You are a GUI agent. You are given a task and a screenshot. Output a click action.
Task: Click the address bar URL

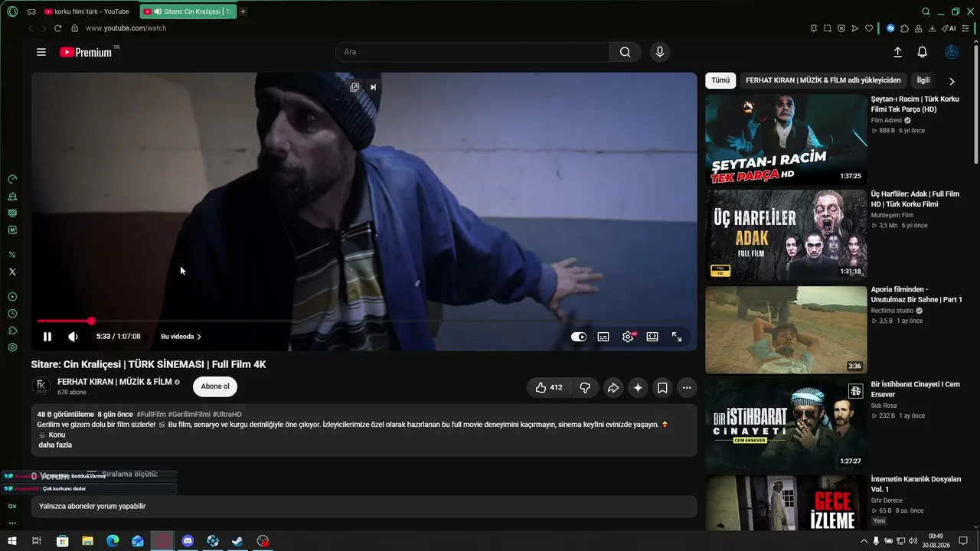pos(126,28)
